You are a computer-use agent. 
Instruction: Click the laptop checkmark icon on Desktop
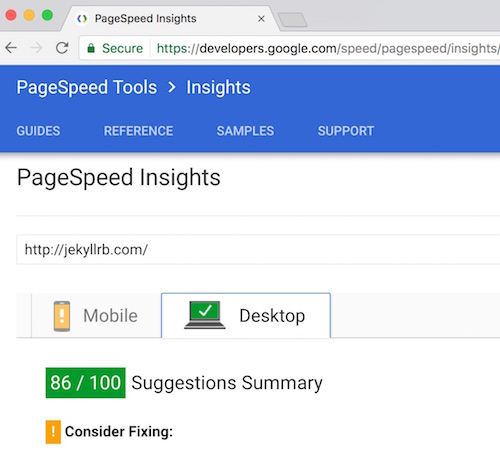(205, 315)
